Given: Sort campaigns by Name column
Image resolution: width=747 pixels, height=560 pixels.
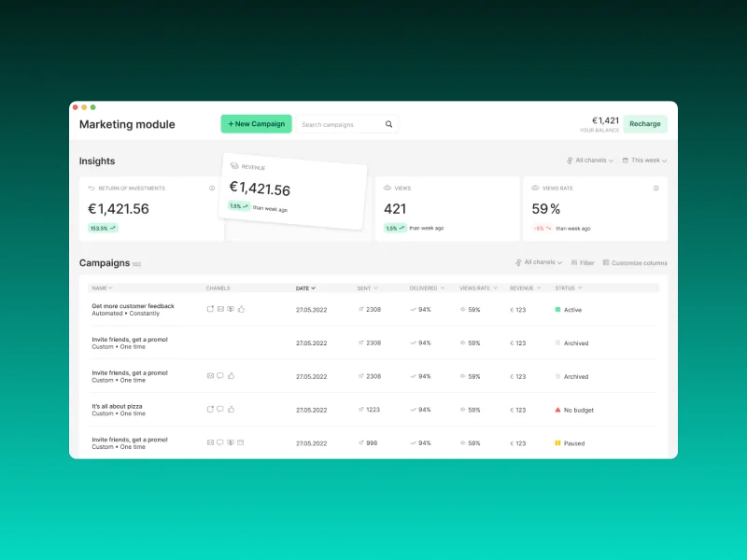Looking at the screenshot, I should point(102,288).
